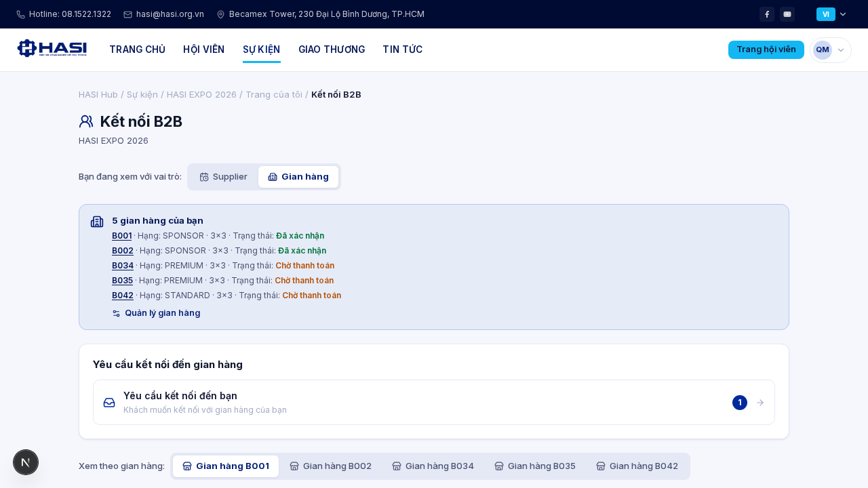Click the HASI logo in the header

coord(52,49)
